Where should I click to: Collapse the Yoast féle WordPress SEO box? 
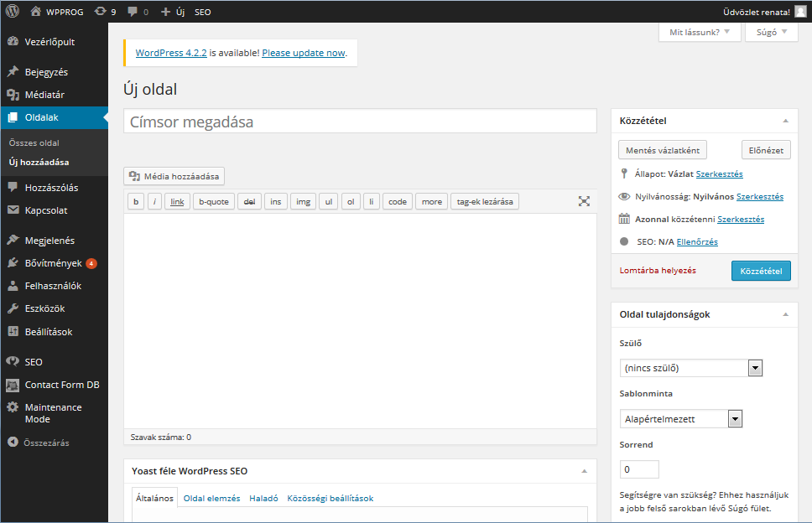584,471
